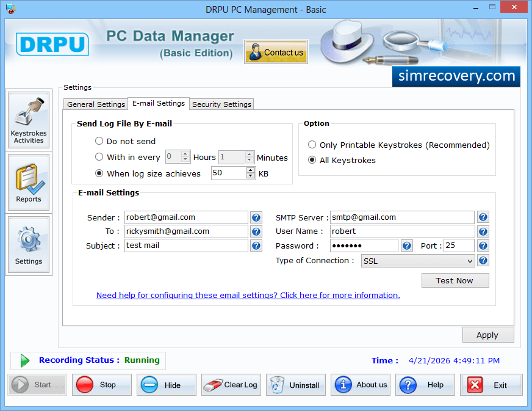Screen dimensions: 532x411
Task: Click the Sender email field
Action: click(x=186, y=217)
